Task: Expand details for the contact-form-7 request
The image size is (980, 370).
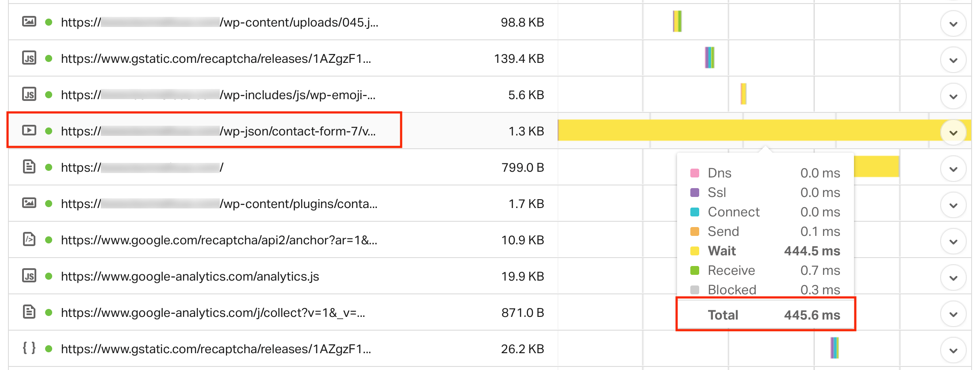Action: [x=954, y=131]
